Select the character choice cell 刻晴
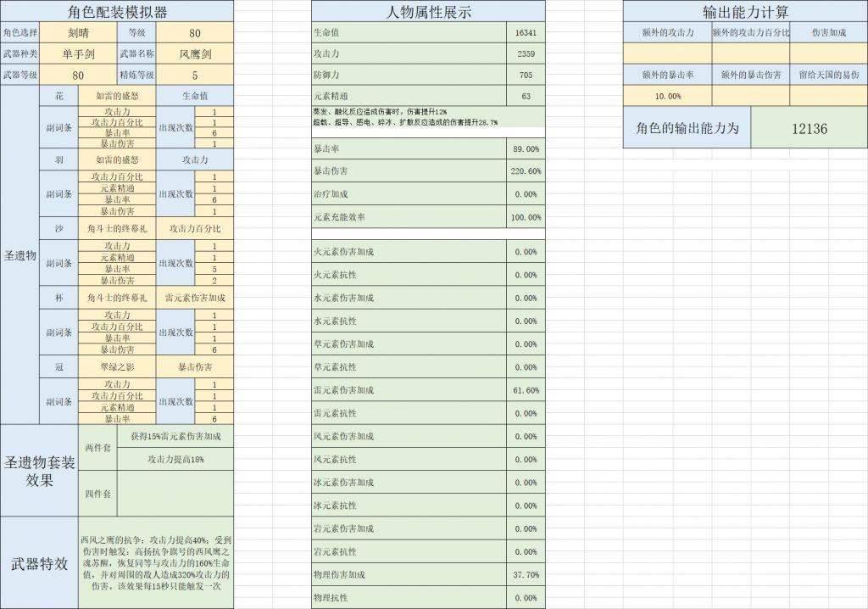Screen dimensions: 868x609 click(x=79, y=33)
